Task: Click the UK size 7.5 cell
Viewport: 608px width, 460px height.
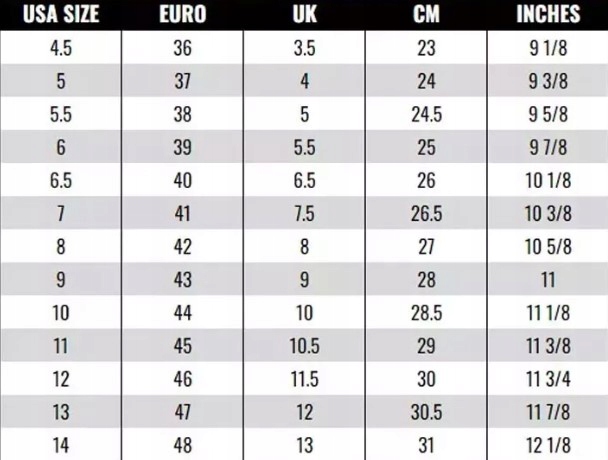Action: (x=304, y=213)
